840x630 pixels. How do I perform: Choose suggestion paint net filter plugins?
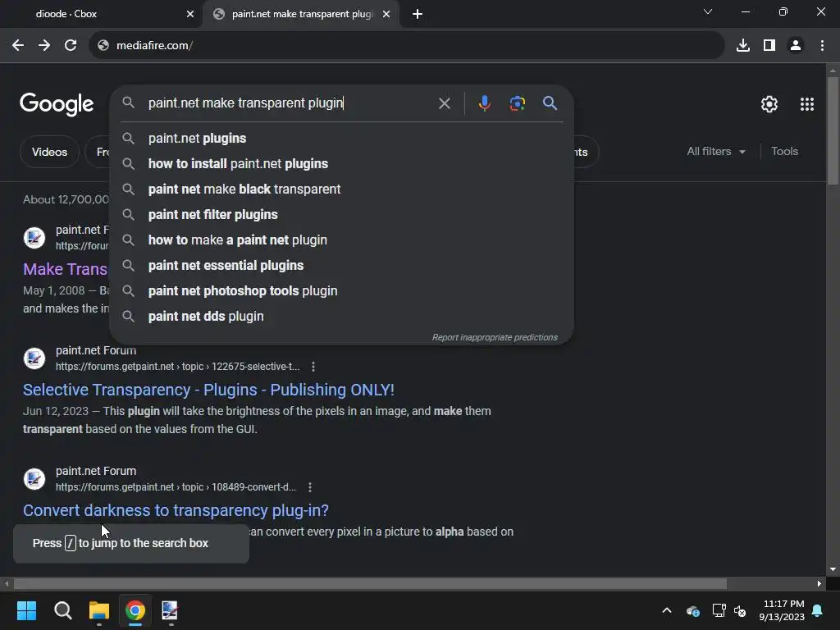342,215
